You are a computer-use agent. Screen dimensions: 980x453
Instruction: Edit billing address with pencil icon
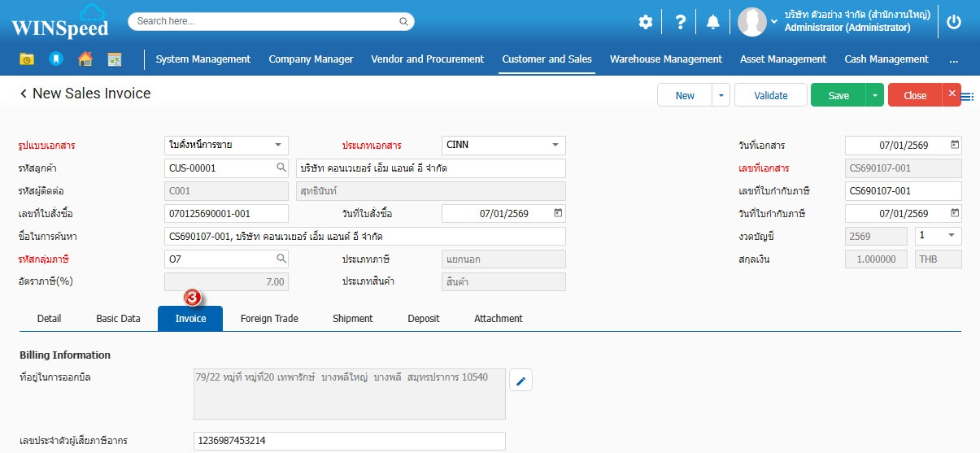point(520,380)
